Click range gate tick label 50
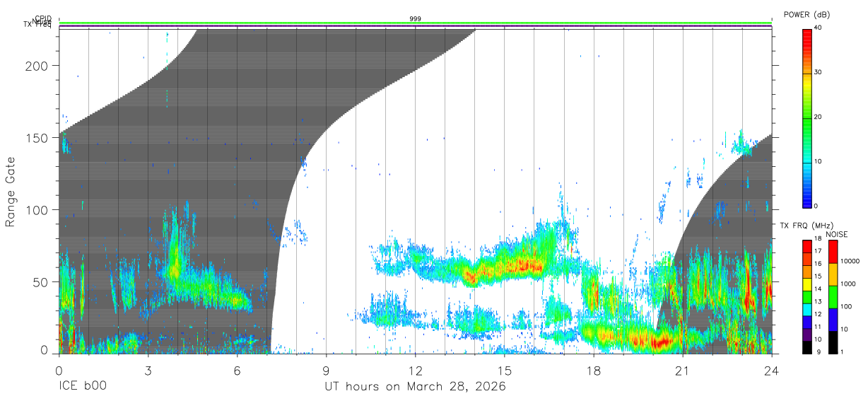Screen dimensions: 868x401 click(x=40, y=282)
